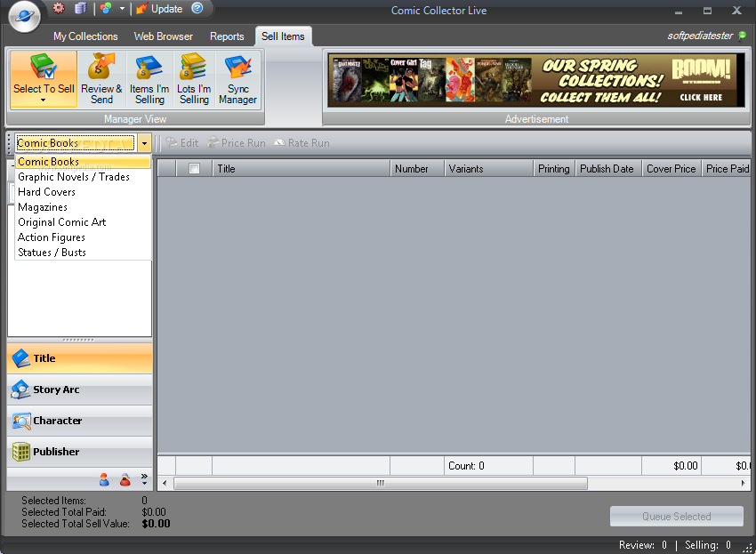Click the colorful theme icon in title bar

click(x=106, y=8)
